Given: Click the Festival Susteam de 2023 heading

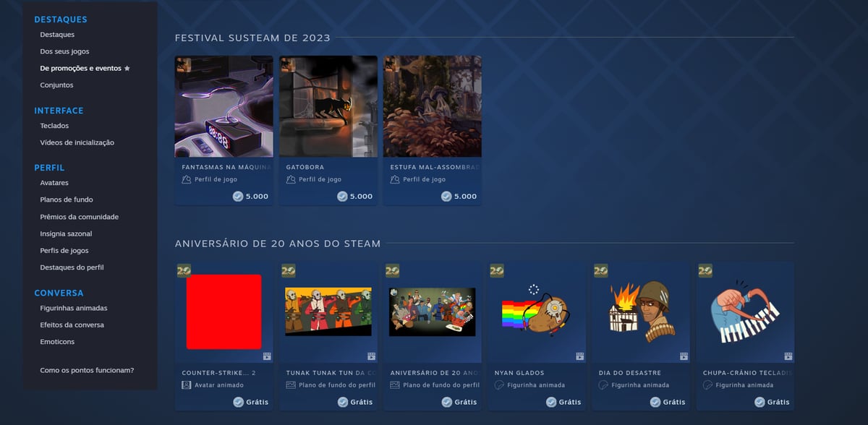Looking at the screenshot, I should pyautogui.click(x=252, y=38).
